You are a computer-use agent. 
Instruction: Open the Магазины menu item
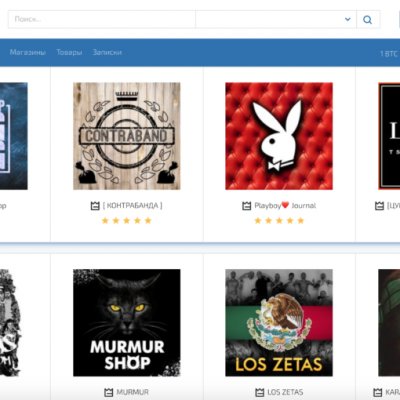coord(27,52)
